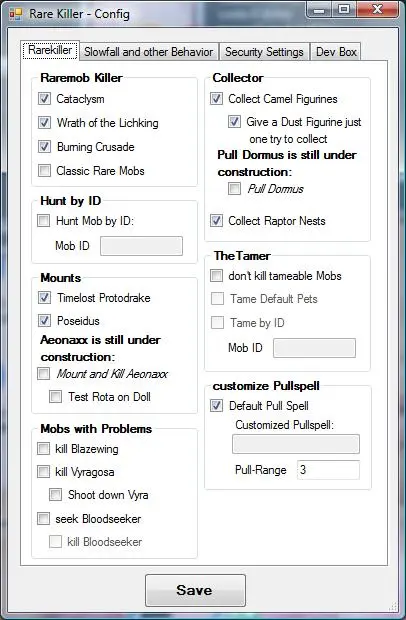Disable the Cataclysm rare mobs checkbox

[44, 98]
